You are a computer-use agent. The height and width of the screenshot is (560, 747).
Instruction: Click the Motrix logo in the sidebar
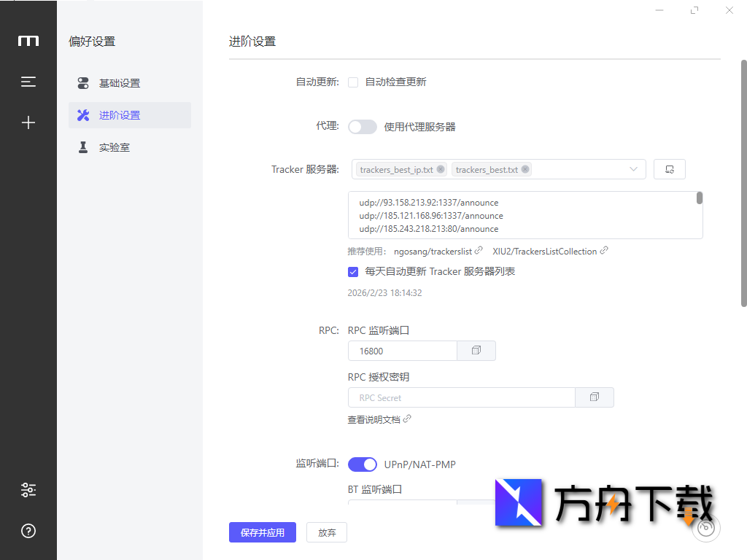[28, 41]
